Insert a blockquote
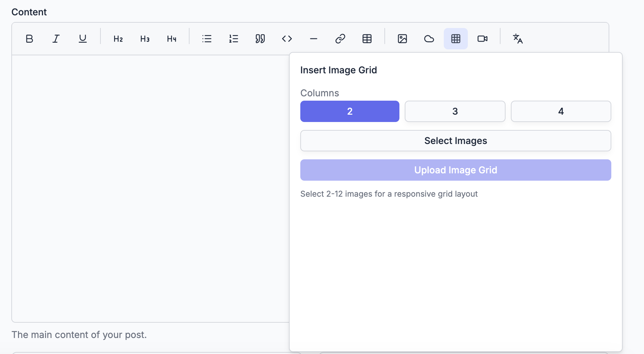Image resolution: width=644 pixels, height=354 pixels. tap(260, 39)
